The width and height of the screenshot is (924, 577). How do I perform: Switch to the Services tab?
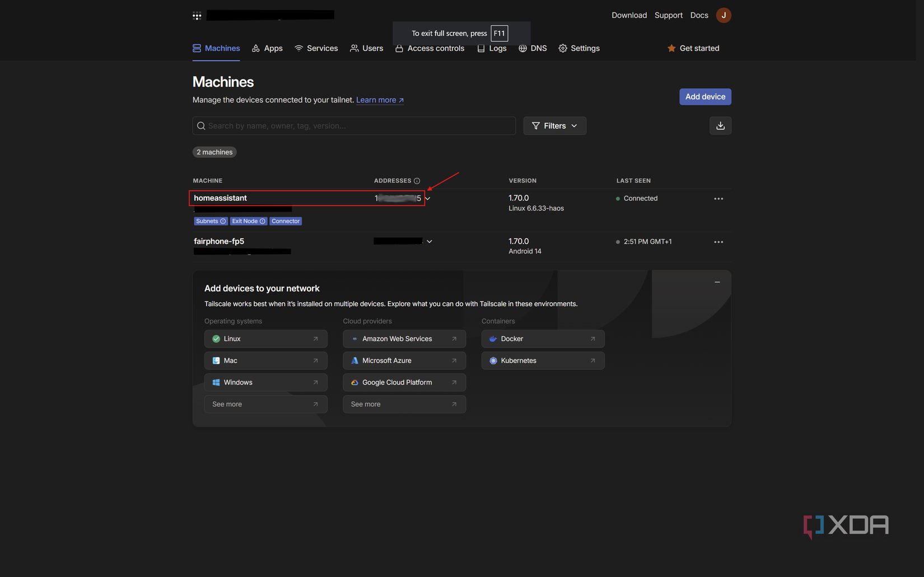[x=316, y=48]
